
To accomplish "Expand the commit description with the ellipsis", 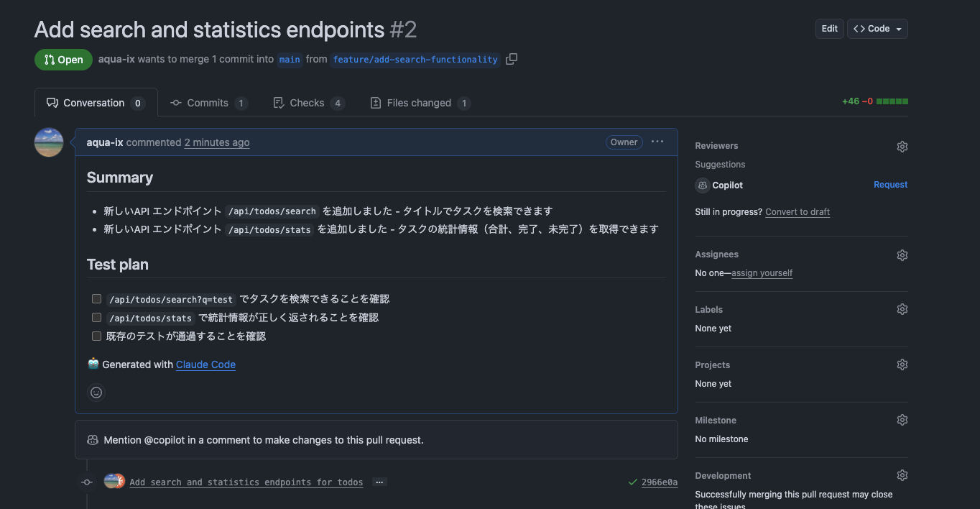I will click(x=379, y=482).
